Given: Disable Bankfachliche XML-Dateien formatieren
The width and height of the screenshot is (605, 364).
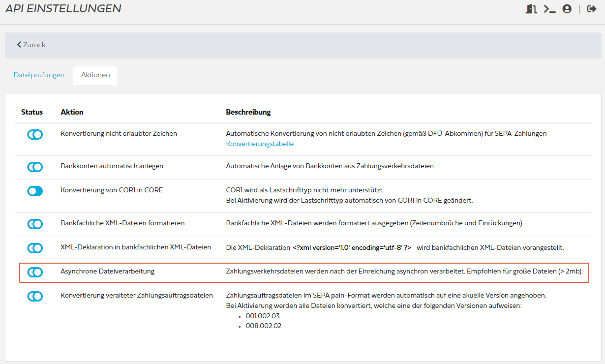Looking at the screenshot, I should point(34,224).
